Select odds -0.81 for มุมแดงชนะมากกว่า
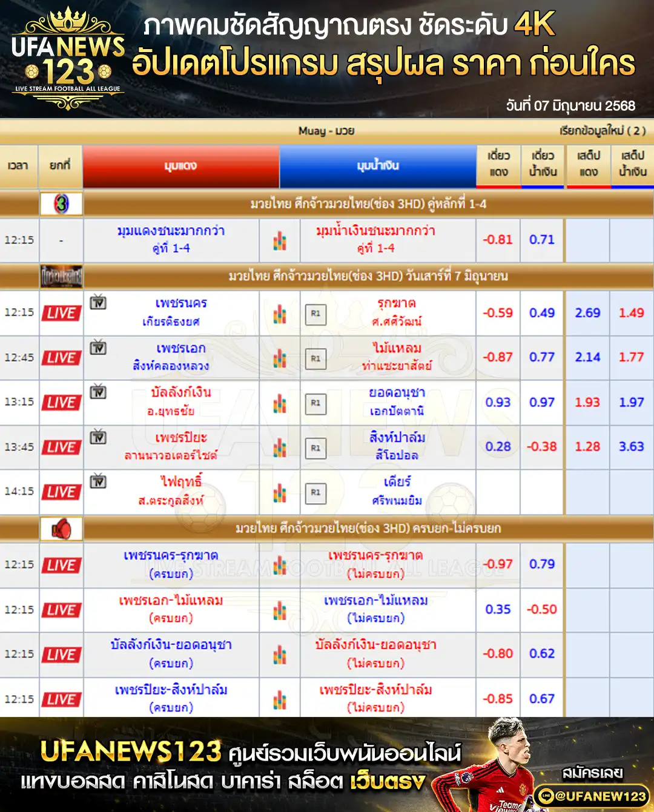 [x=498, y=240]
